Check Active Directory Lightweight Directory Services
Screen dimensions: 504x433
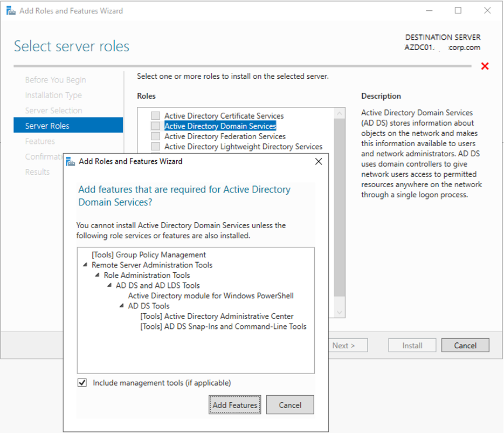156,147
